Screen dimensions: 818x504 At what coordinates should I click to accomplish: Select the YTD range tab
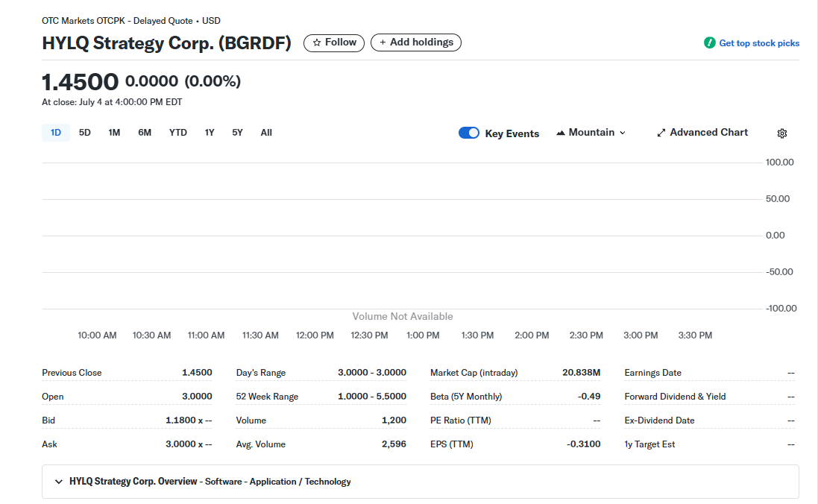pos(178,133)
